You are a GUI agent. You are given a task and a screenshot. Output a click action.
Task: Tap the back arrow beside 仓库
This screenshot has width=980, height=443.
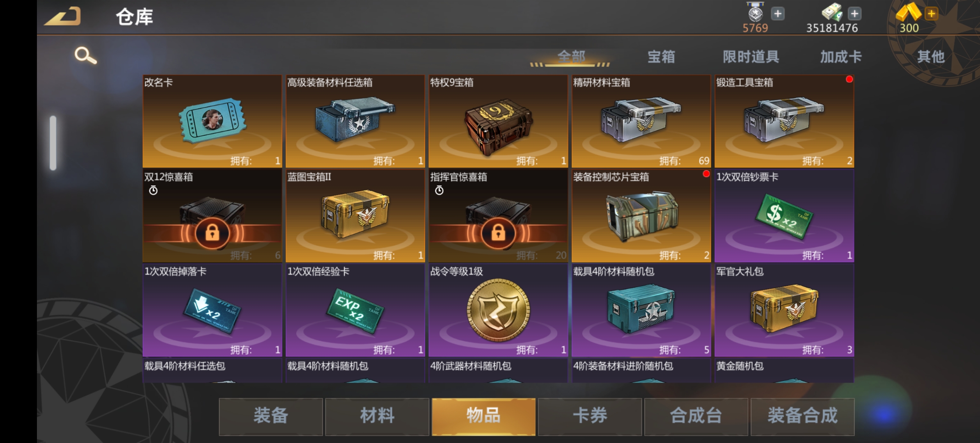[63, 16]
